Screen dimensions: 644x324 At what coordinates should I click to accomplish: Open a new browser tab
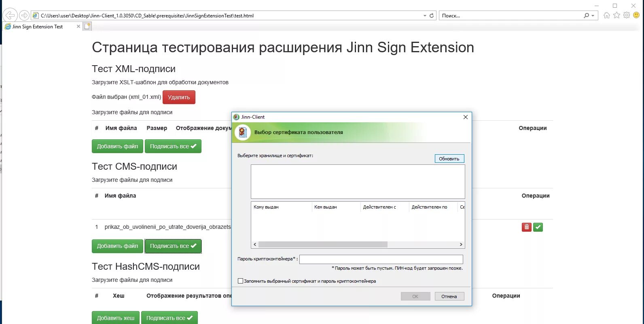pyautogui.click(x=87, y=26)
